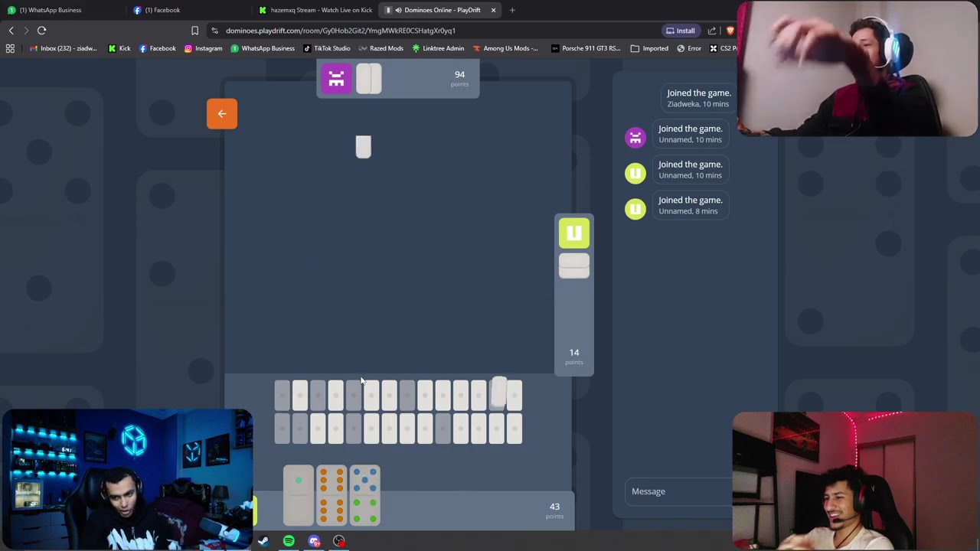Mute audio on the Dominoes tab
Image resolution: width=980 pixels, height=551 pixels.
[398, 10]
